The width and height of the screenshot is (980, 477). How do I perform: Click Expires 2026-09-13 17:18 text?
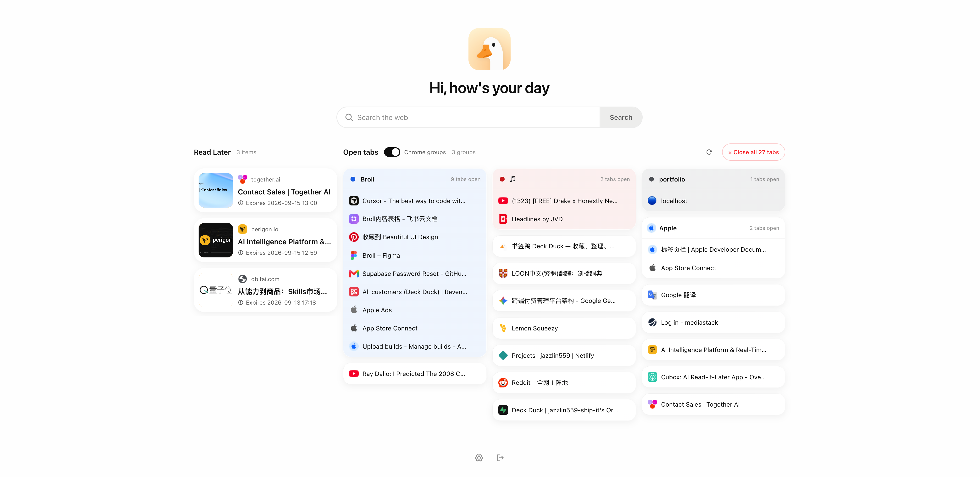[x=281, y=303]
